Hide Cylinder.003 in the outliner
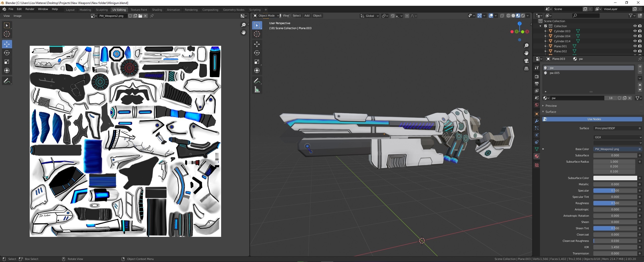The image size is (644, 262). (x=635, y=31)
